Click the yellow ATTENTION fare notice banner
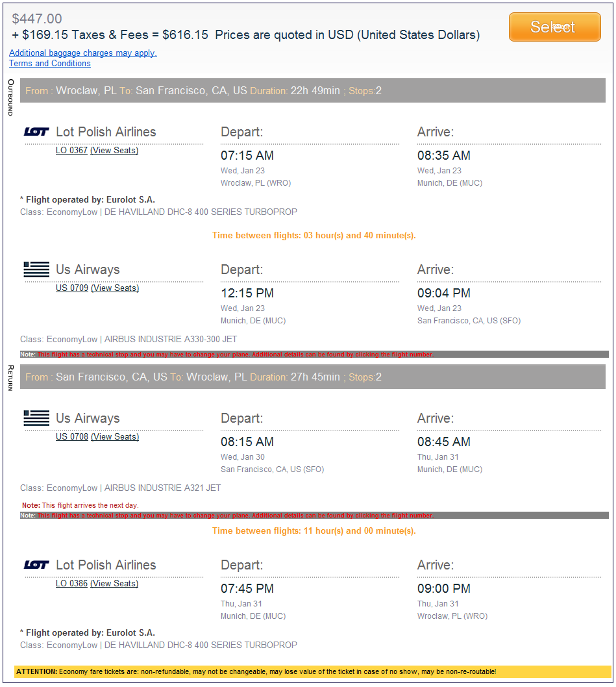Viewport: 616px width, 687px height. [x=312, y=671]
